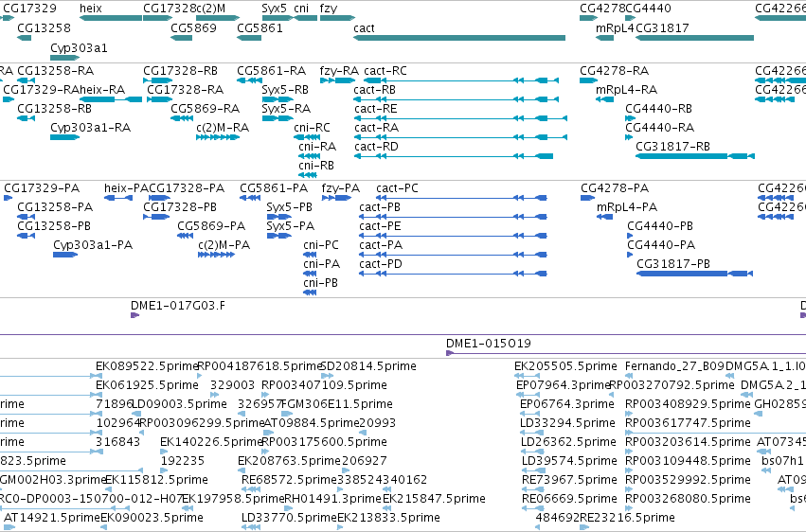Click the RP003268080.5prime EST label
The height and width of the screenshot is (532, 806).
click(x=688, y=499)
